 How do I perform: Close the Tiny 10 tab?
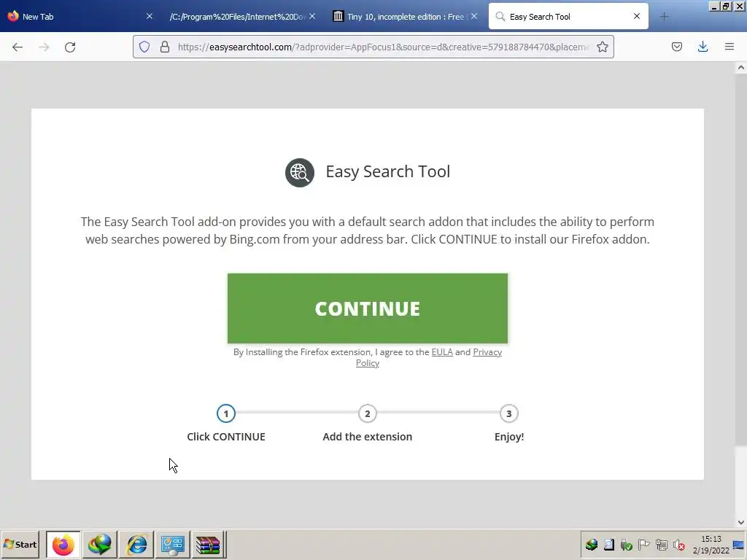(x=474, y=16)
